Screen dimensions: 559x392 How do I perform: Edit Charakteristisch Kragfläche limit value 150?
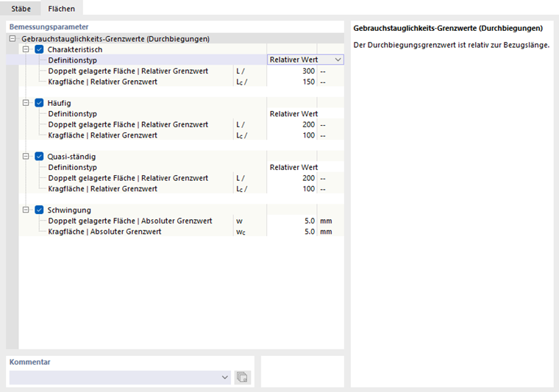pos(291,82)
